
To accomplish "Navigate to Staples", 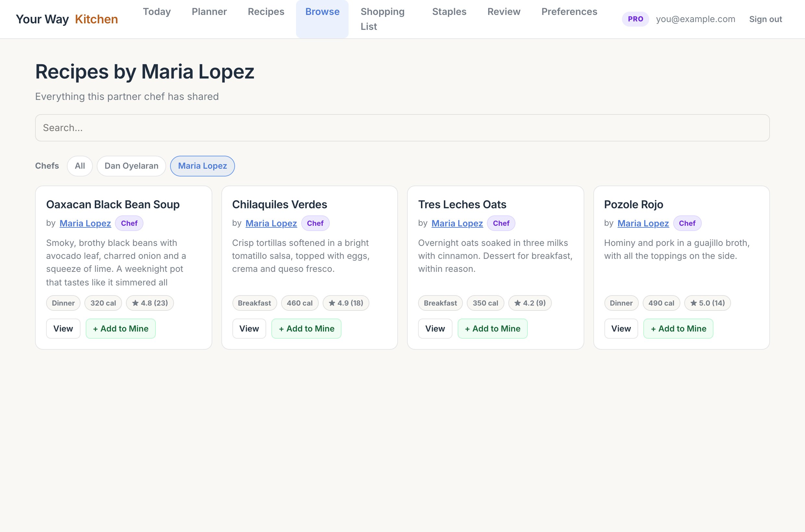I will [449, 12].
